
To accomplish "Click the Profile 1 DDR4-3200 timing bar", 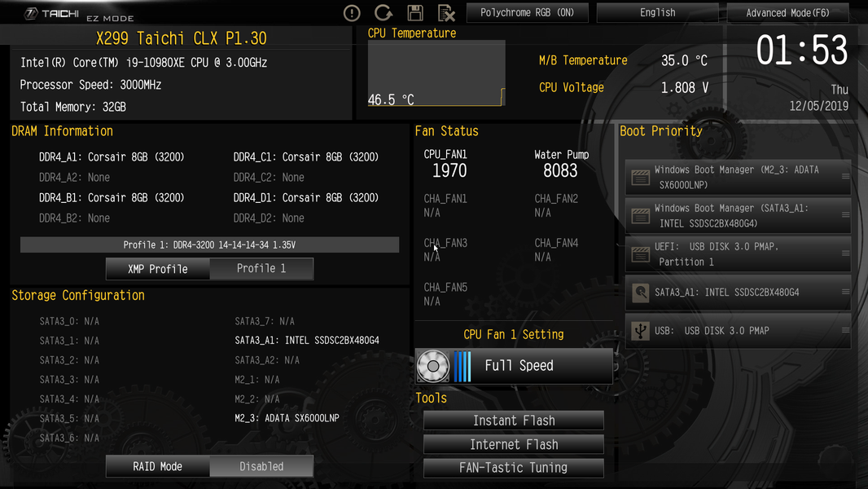I will click(x=209, y=244).
